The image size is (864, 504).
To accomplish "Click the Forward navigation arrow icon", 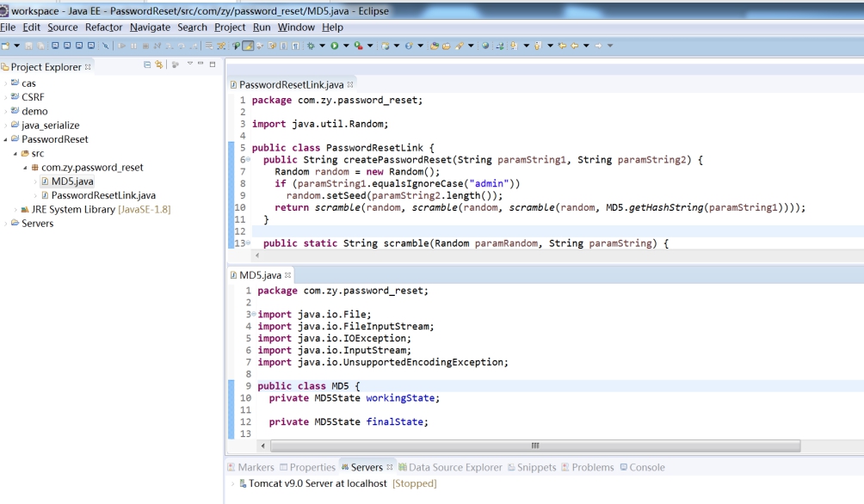I will [598, 46].
